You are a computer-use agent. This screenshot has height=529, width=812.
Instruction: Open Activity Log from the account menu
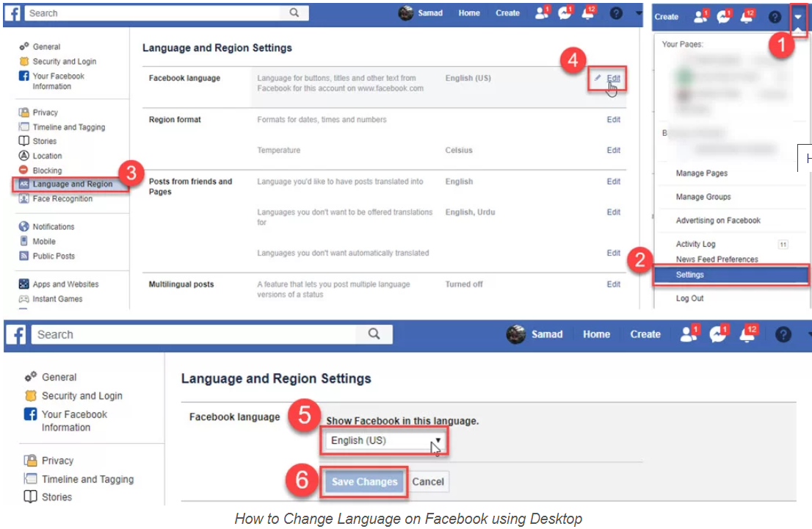point(695,244)
